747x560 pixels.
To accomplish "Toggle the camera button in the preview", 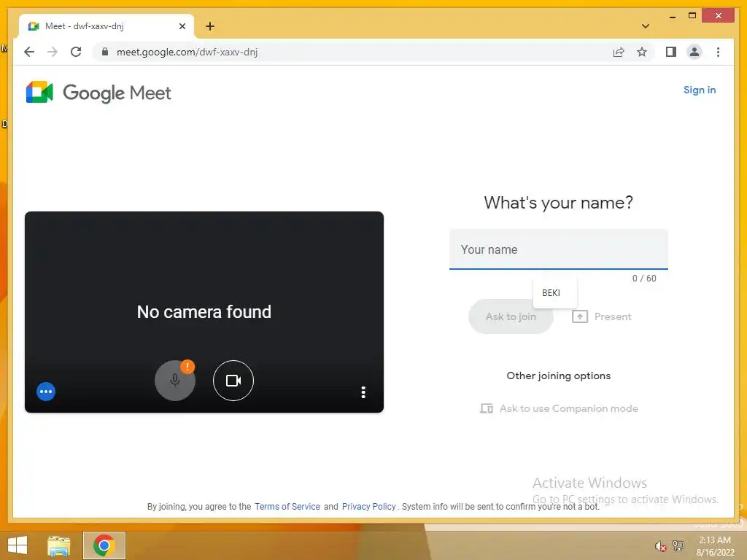I will [233, 381].
